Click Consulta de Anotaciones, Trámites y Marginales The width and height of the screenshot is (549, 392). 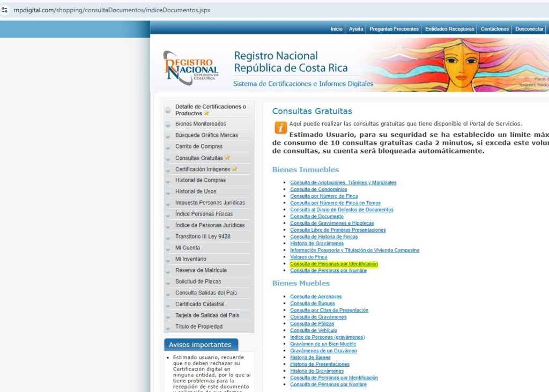click(x=343, y=182)
